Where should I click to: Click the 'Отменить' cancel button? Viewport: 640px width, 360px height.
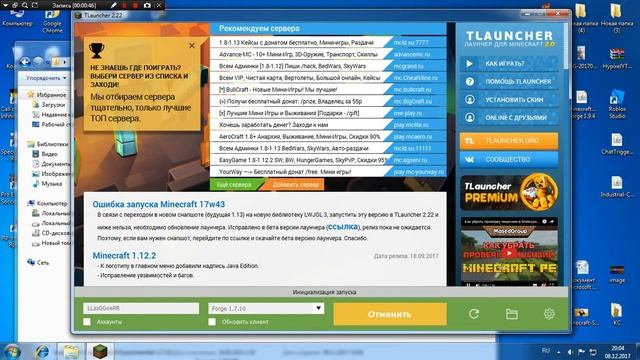(x=390, y=314)
